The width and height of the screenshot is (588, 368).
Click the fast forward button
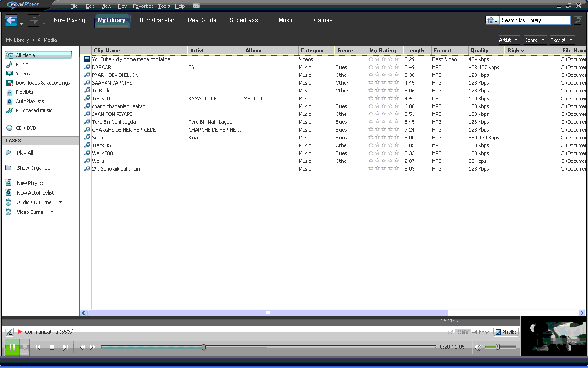93,347
